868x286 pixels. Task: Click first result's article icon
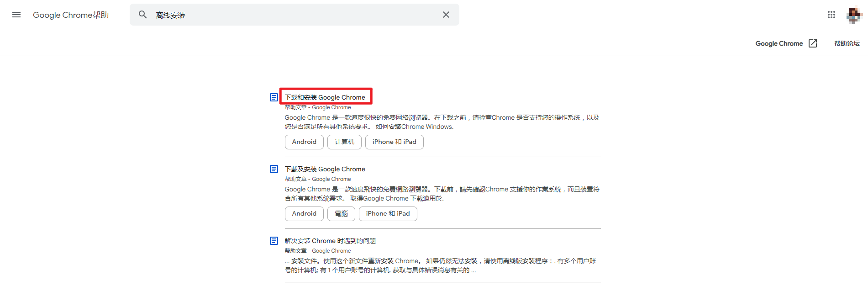[274, 97]
